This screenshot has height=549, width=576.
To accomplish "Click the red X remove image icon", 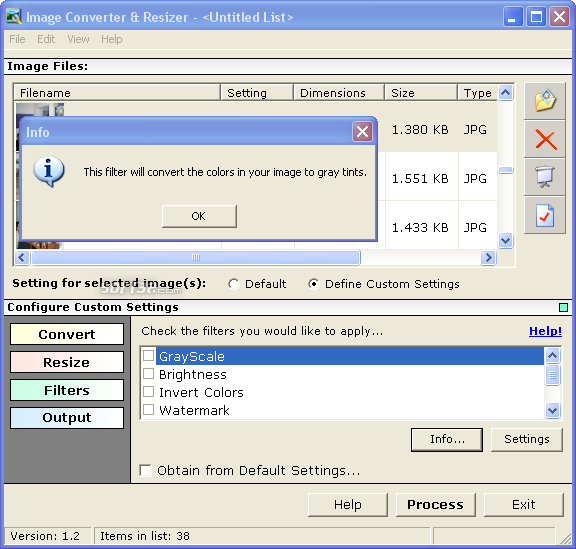I will (x=545, y=140).
